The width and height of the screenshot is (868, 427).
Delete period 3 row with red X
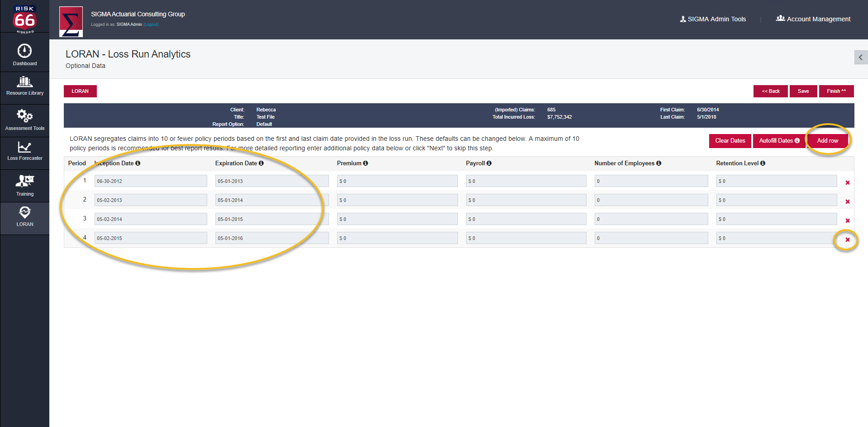(848, 221)
